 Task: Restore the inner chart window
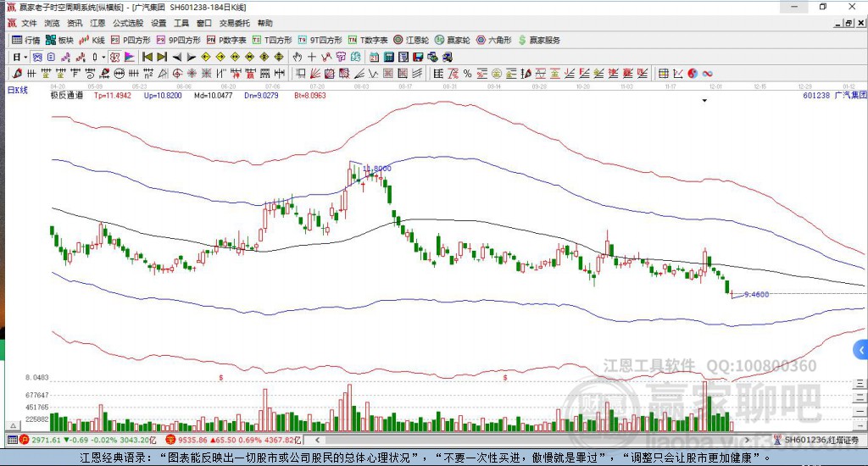click(849, 23)
